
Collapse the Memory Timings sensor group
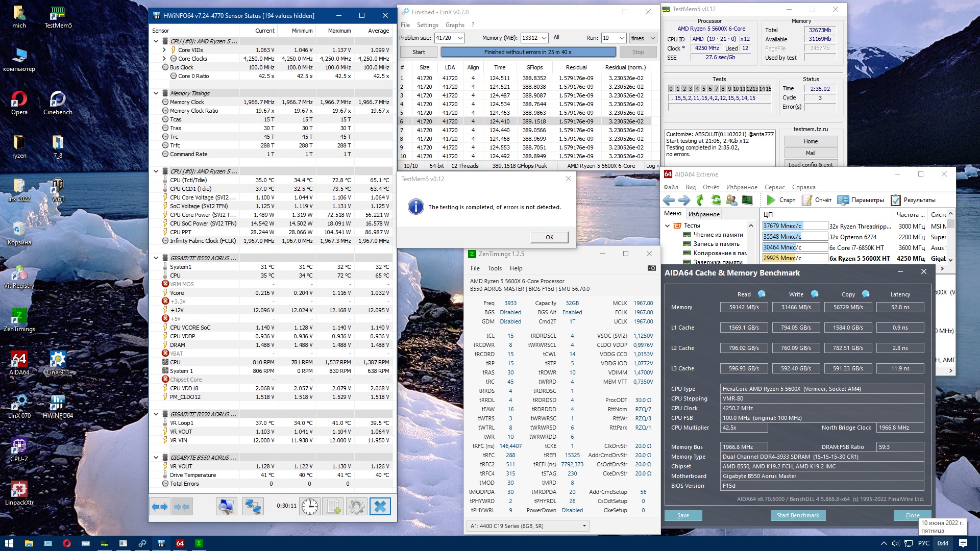click(156, 93)
